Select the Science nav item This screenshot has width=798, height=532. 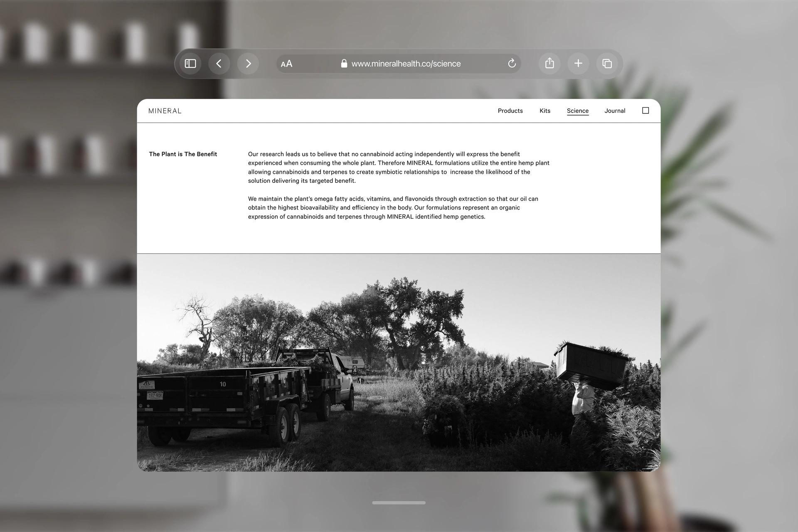577,111
